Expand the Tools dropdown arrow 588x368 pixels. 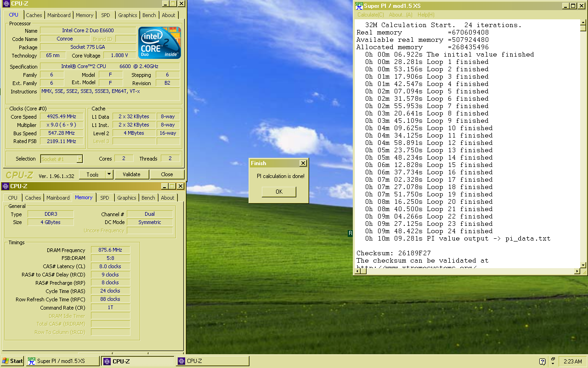coord(109,174)
